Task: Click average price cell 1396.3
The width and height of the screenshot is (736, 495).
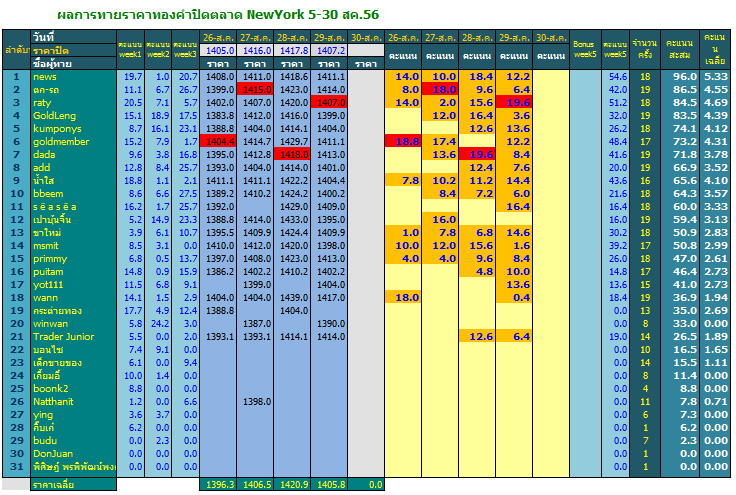Action: coord(218,485)
